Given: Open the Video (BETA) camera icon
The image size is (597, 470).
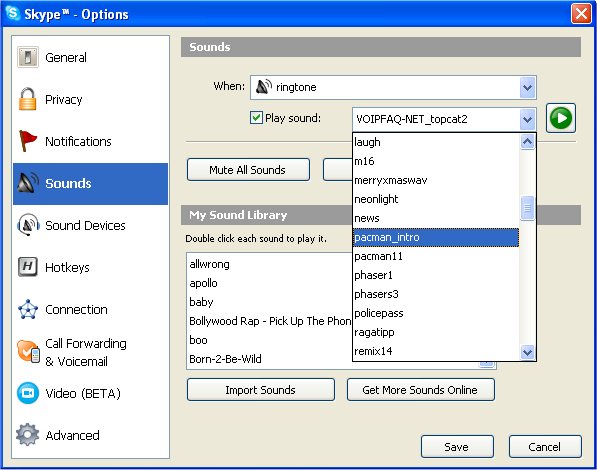Looking at the screenshot, I should pos(28,393).
